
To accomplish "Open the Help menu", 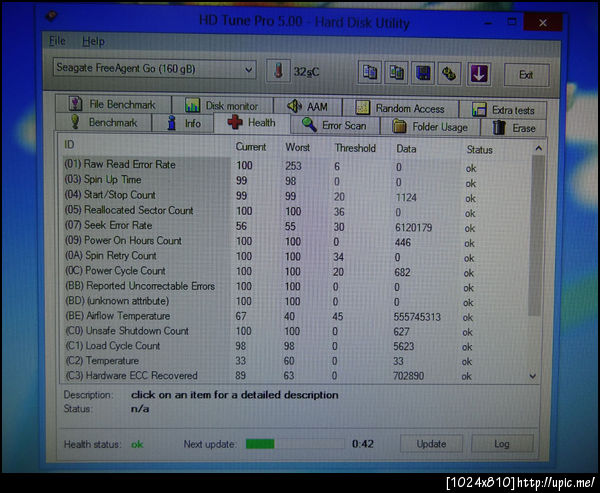I will tap(93, 41).
